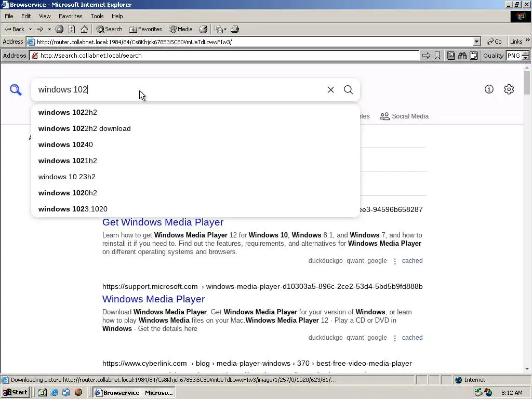Open the IE Media toolbar button
Screen dimensions: 532x399
tap(181, 29)
